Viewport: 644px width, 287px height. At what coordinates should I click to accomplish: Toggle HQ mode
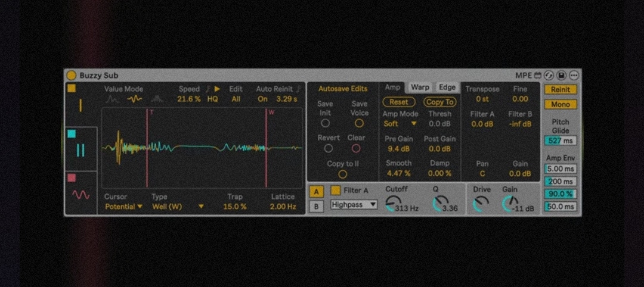tap(212, 99)
